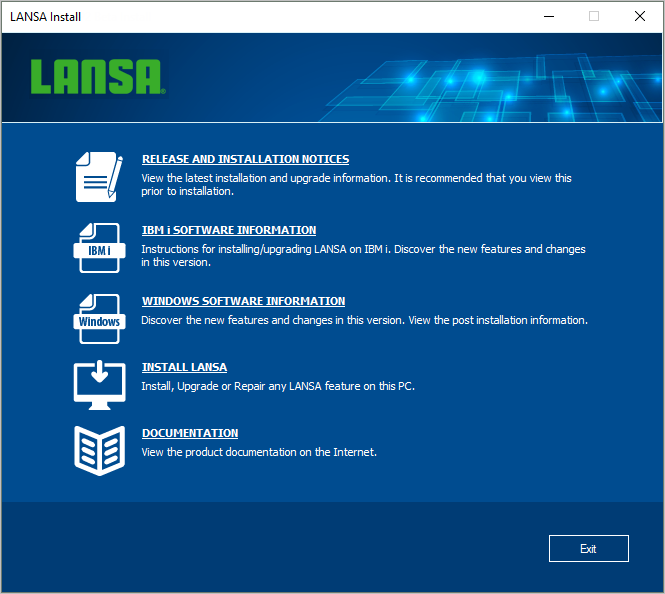Minimize the LANSA Install window

(x=549, y=17)
